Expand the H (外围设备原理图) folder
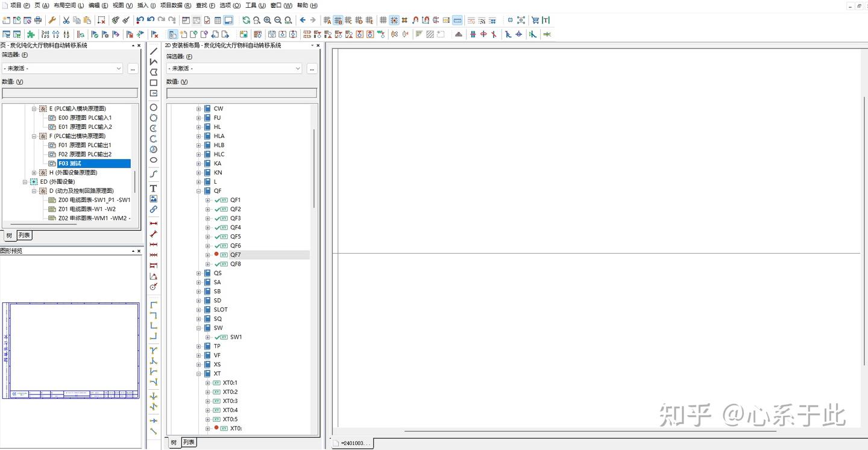 pyautogui.click(x=34, y=173)
